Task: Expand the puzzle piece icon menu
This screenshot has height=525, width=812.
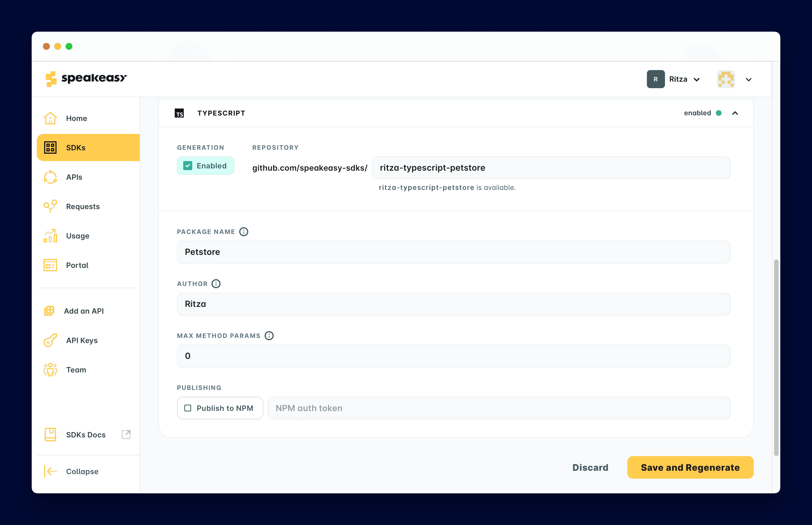Action: [749, 79]
